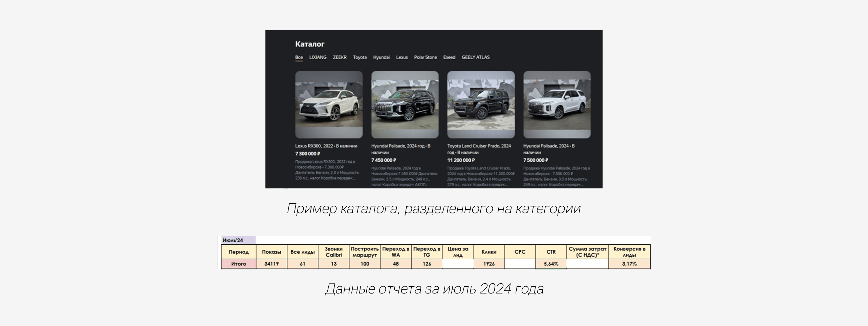The height and width of the screenshot is (326, 868).
Task: Click the Calibri calls value 13
Action: tap(333, 264)
